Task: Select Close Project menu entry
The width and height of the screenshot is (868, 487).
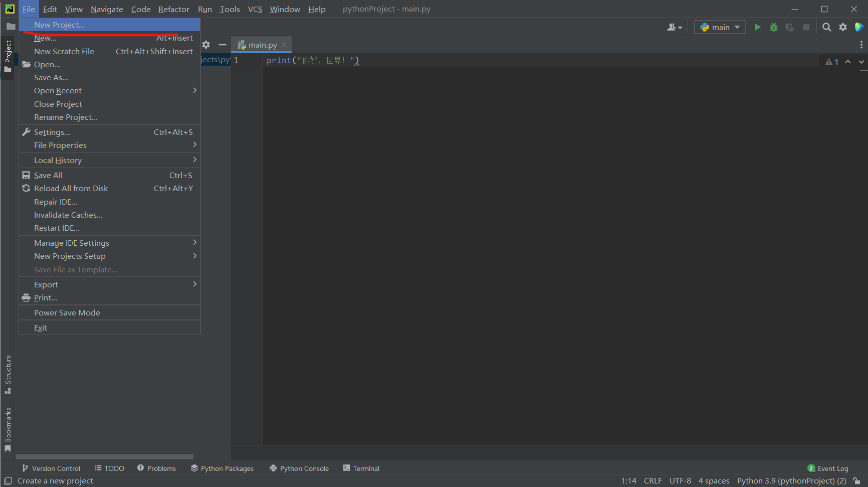Action: coord(109,104)
